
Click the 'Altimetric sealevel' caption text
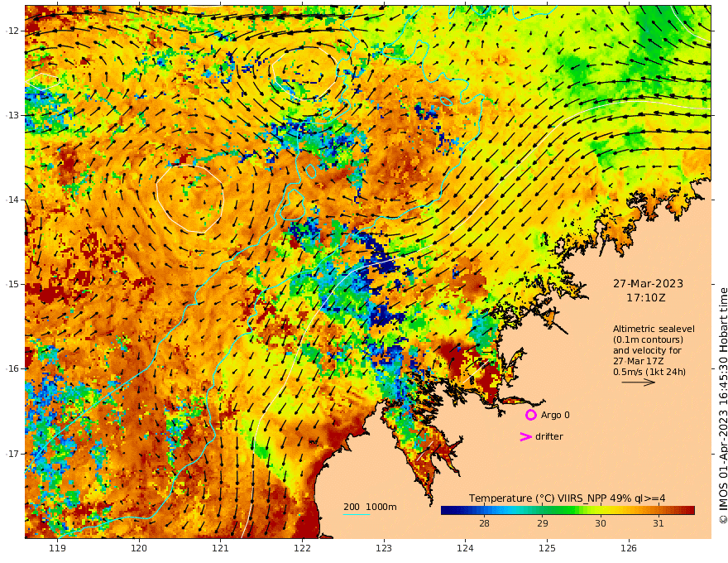654,329
